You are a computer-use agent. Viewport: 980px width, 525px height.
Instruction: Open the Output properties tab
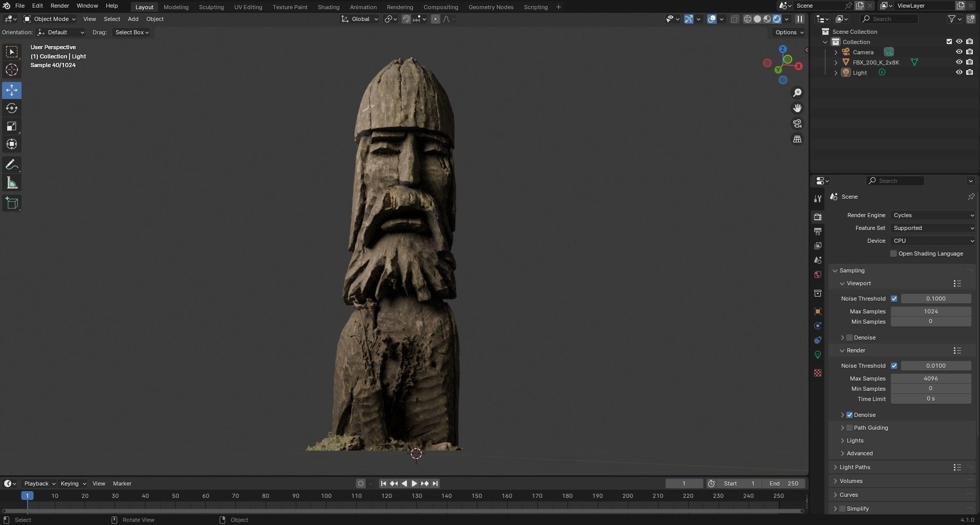[x=818, y=232]
